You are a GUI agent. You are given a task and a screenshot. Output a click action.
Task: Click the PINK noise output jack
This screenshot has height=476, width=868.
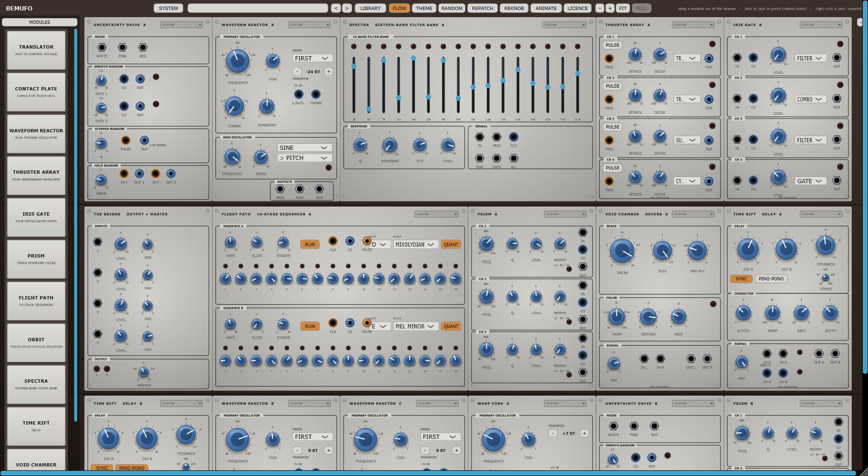click(x=122, y=47)
